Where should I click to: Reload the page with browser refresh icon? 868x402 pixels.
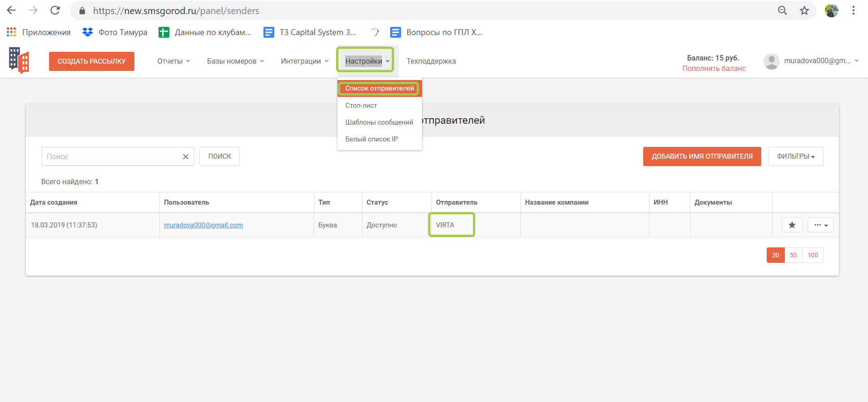[55, 10]
